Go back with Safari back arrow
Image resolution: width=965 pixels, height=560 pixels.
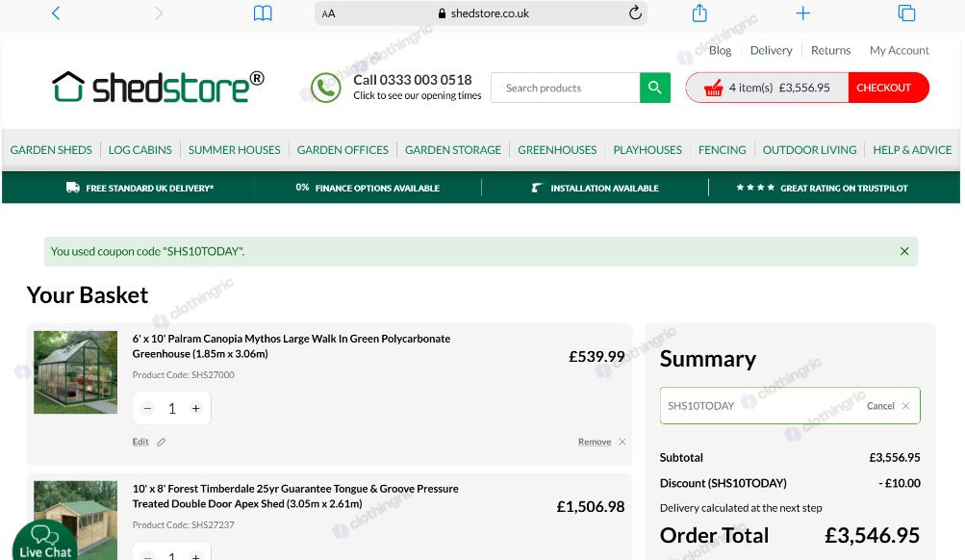(x=56, y=13)
